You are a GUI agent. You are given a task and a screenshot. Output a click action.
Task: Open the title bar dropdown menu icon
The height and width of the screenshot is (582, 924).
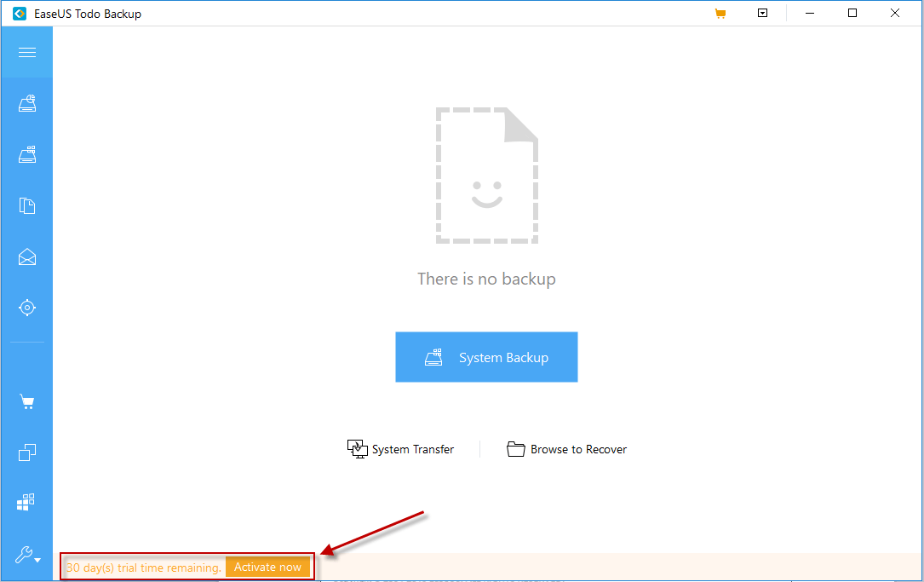[x=762, y=13]
